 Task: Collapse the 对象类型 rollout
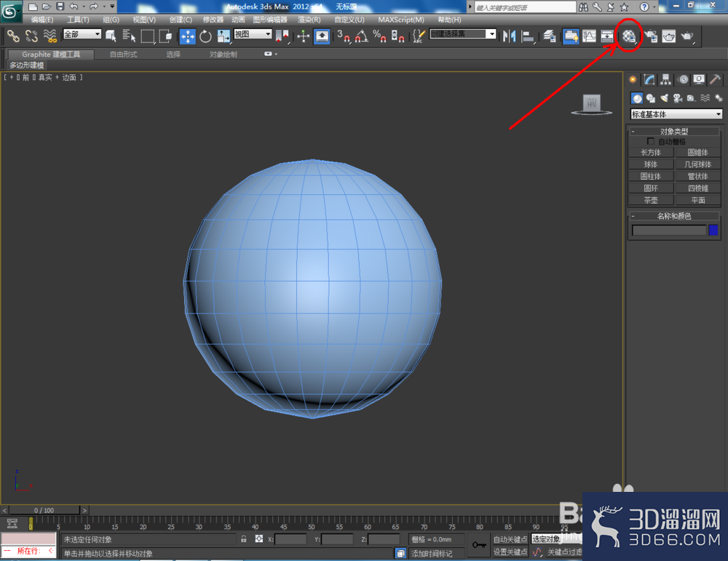pos(674,131)
